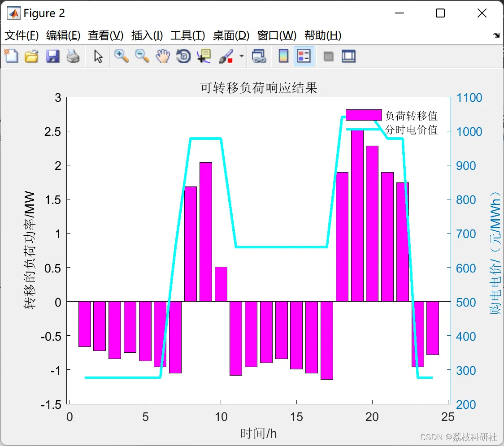This screenshot has height=446, width=504.
Task: Enable the Rotate 3D tool
Action: click(183, 56)
